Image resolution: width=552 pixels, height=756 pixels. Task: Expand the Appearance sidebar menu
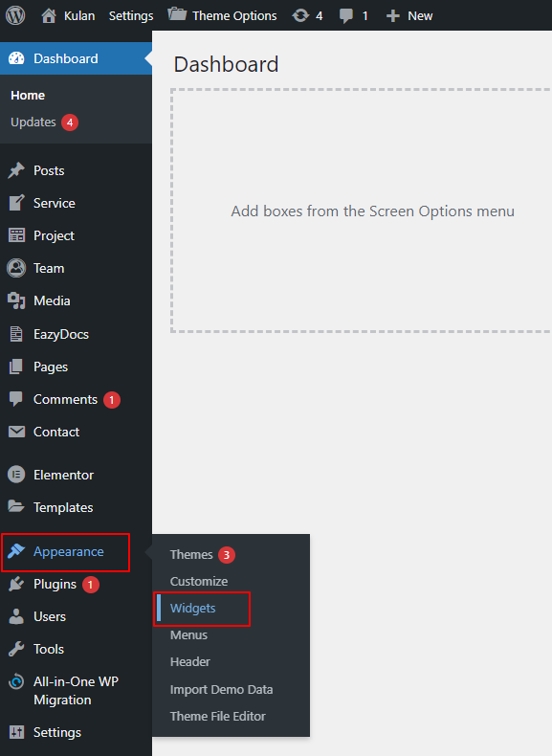tap(66, 552)
